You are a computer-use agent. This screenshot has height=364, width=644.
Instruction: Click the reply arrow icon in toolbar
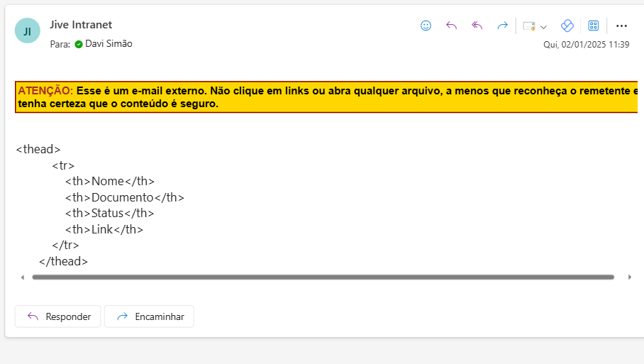(x=451, y=26)
